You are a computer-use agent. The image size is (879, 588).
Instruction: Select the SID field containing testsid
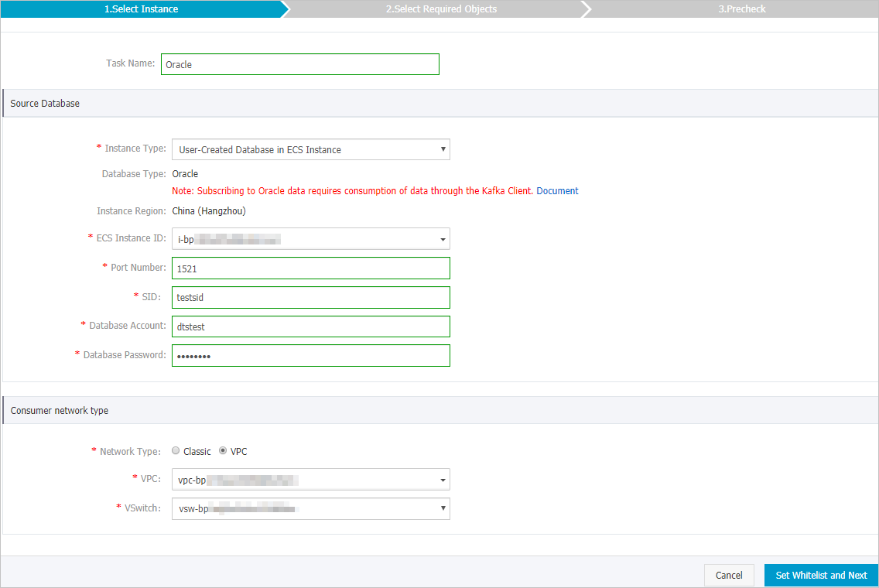tap(310, 297)
